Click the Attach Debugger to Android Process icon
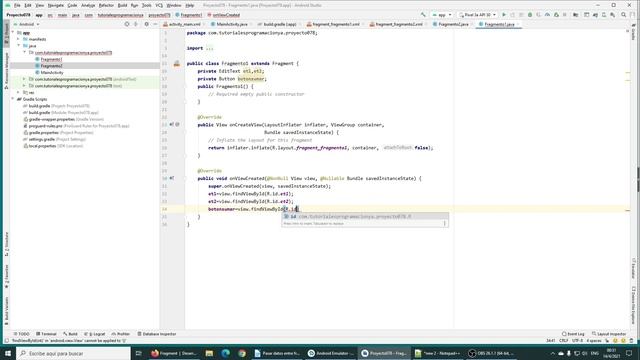 click(556, 15)
